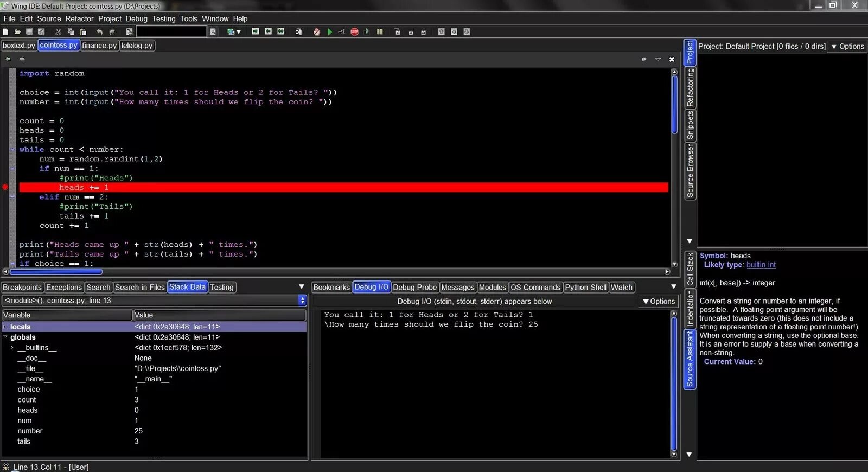Open the Python Shell tab

tap(585, 287)
